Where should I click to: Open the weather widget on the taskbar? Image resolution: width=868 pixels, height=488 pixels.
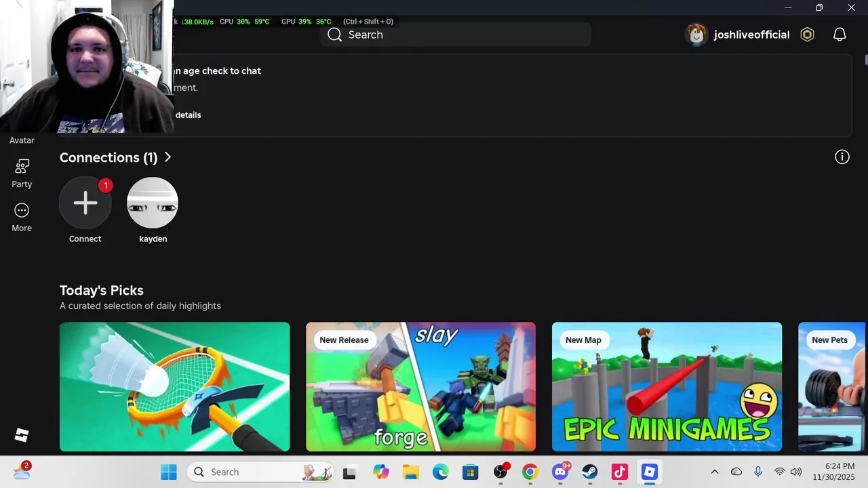[22, 471]
